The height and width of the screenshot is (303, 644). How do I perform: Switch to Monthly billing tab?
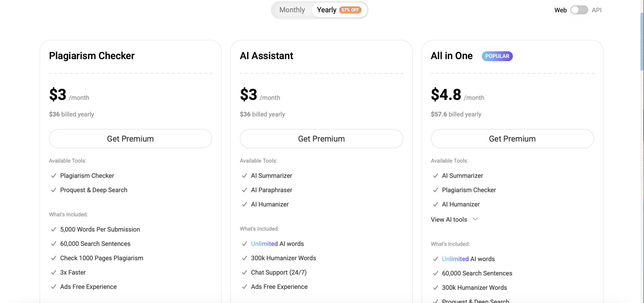click(x=292, y=10)
